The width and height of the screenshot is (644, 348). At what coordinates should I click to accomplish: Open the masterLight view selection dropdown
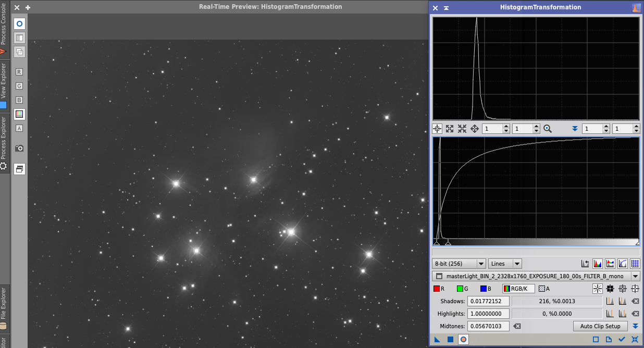[536, 276]
